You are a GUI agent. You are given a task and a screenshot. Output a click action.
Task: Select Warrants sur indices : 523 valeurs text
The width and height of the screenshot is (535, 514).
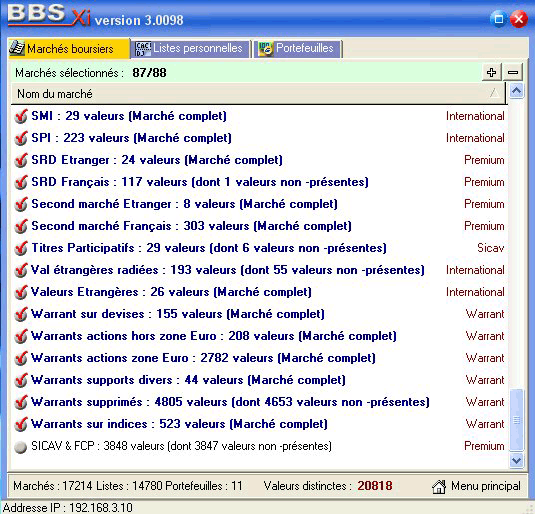(x=179, y=424)
